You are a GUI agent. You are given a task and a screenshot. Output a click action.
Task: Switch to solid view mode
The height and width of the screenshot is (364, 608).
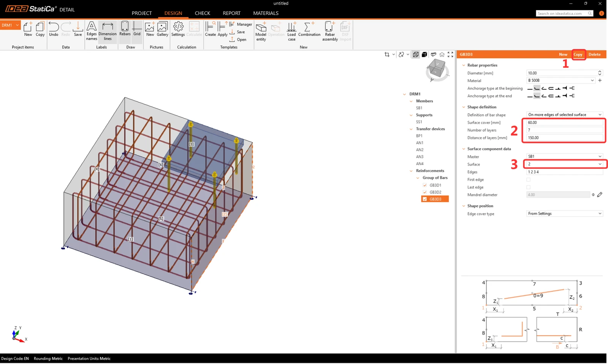(424, 55)
